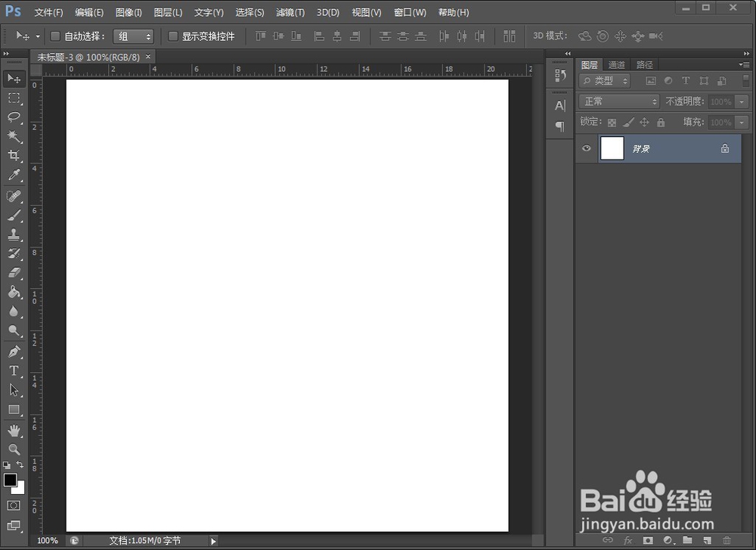Select the Rectangular Marquee tool
Screen dimensions: 756x550
pos(14,98)
